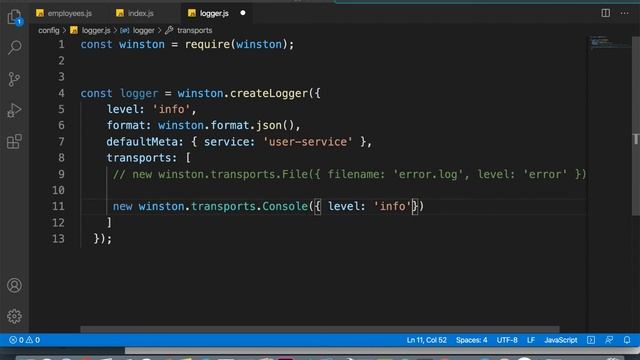
Task: Open the transports breadcrumb item
Action: point(189,30)
